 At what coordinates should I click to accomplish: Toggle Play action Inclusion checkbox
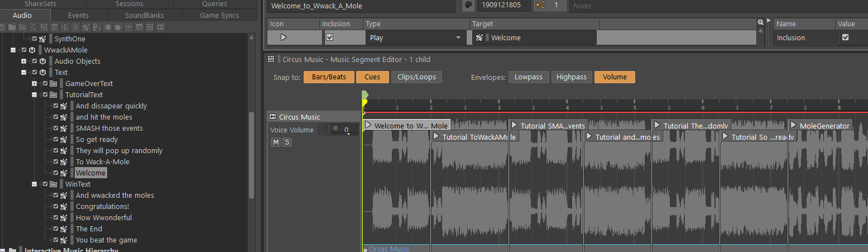329,37
